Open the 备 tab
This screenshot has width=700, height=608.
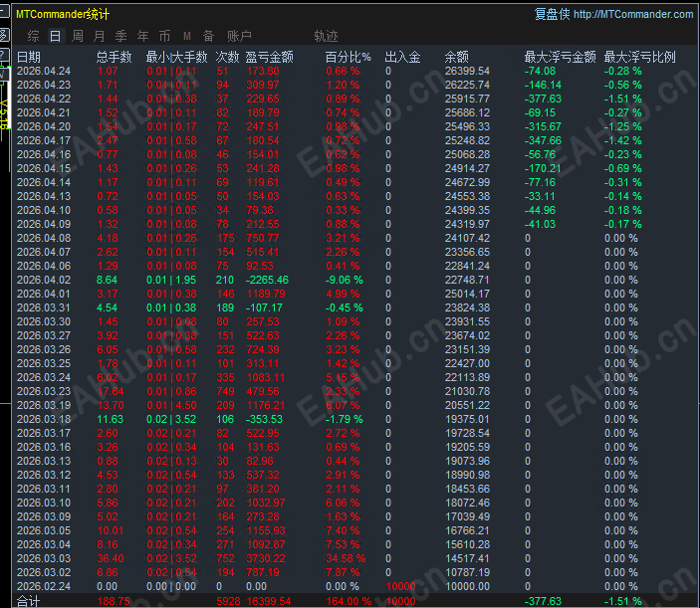coord(208,36)
